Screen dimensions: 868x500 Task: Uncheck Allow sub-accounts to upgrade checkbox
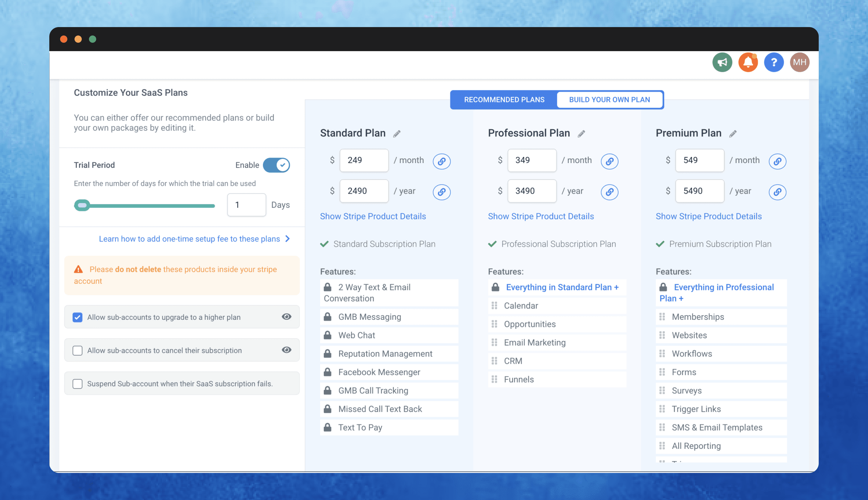pos(78,317)
